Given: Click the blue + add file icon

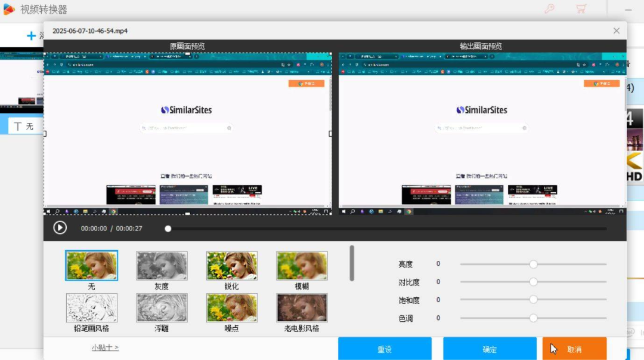Looking at the screenshot, I should [32, 35].
